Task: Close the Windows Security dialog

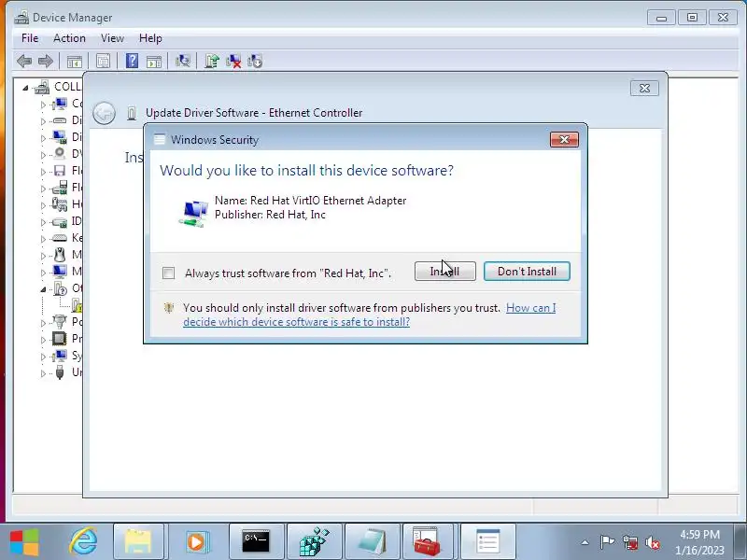Action: 564,139
